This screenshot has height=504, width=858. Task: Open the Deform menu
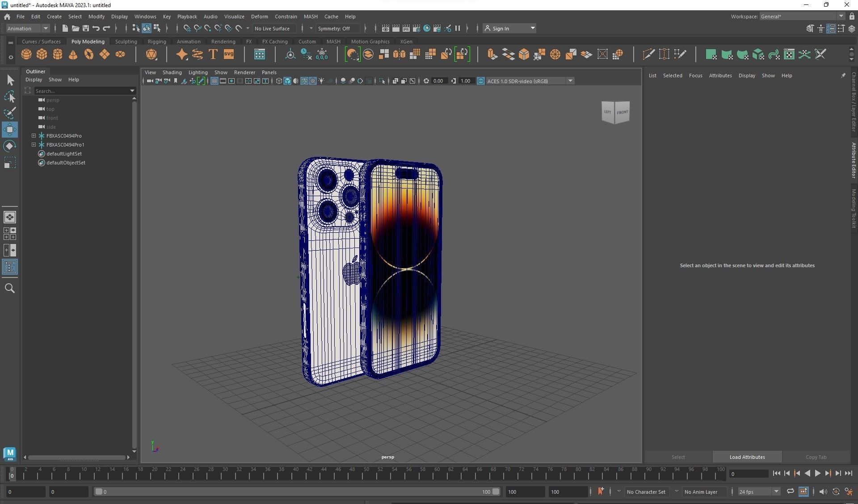click(x=259, y=17)
